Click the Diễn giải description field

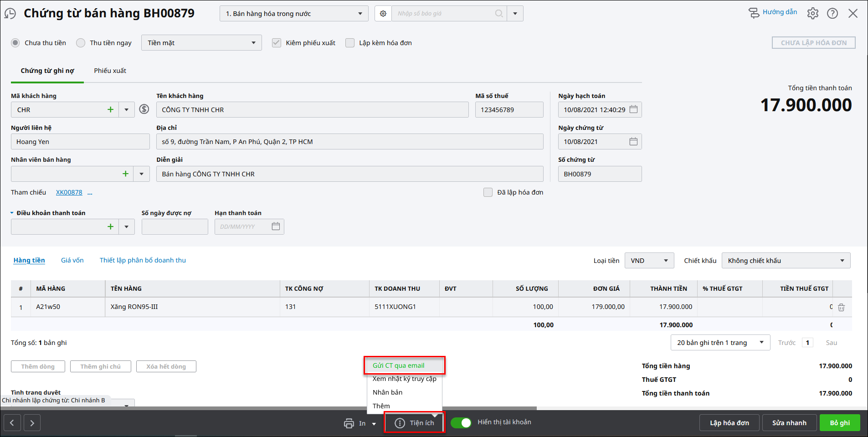click(x=349, y=174)
